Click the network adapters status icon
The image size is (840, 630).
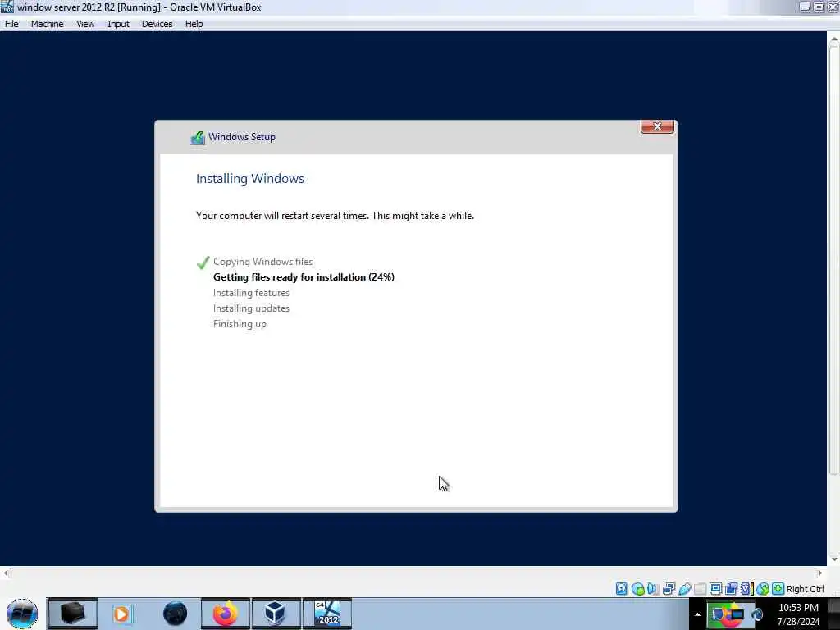pyautogui.click(x=669, y=589)
